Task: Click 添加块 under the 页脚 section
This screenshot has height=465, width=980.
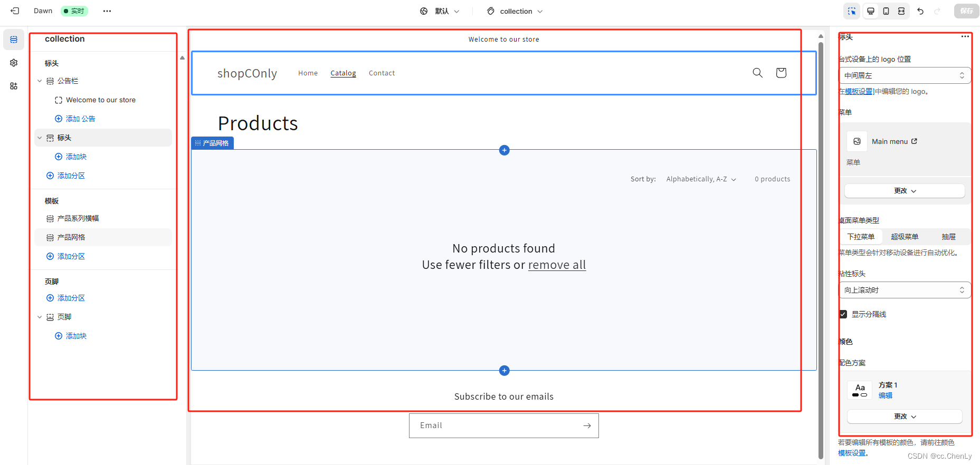Action: click(71, 336)
